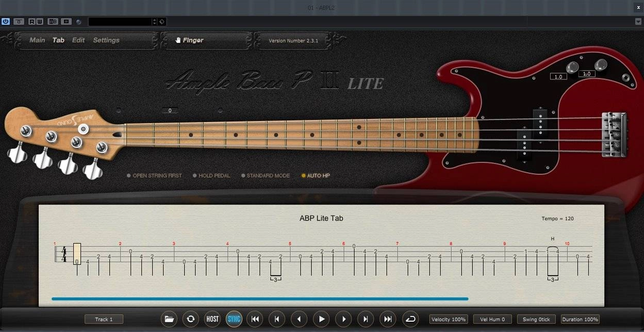644x332 pixels.
Task: Jump to the start with the double rewind button
Action: coord(255,319)
